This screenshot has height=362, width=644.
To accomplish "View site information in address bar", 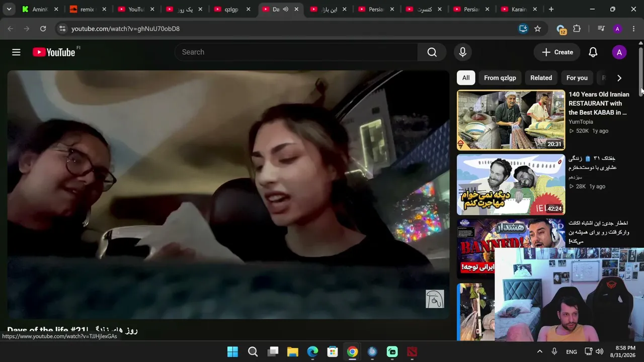I will click(x=62, y=29).
